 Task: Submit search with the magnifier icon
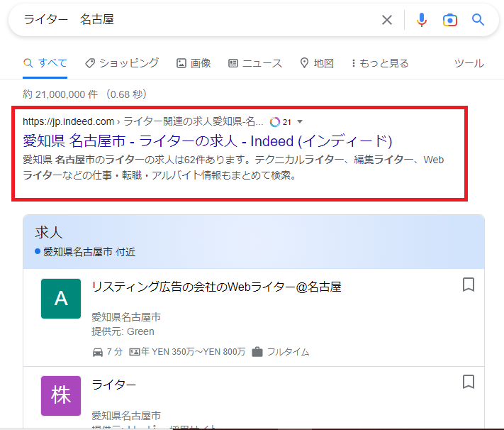pyautogui.click(x=478, y=20)
